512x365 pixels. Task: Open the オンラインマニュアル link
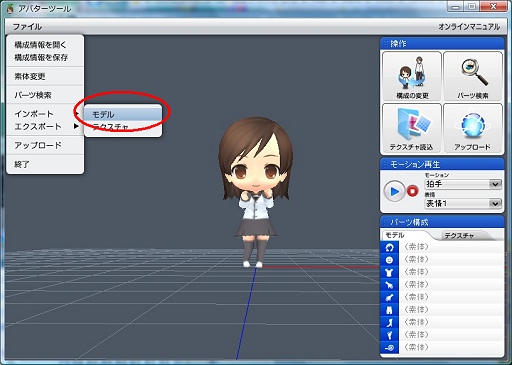click(x=469, y=27)
